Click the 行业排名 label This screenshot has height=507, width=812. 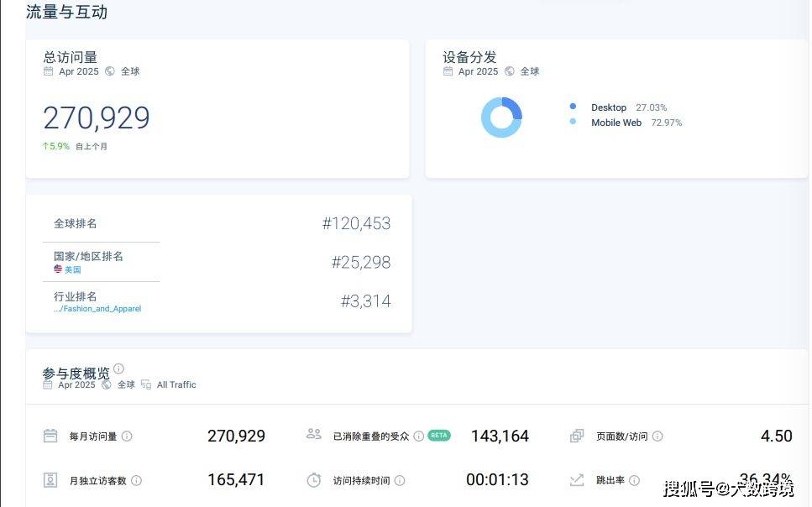point(75,297)
